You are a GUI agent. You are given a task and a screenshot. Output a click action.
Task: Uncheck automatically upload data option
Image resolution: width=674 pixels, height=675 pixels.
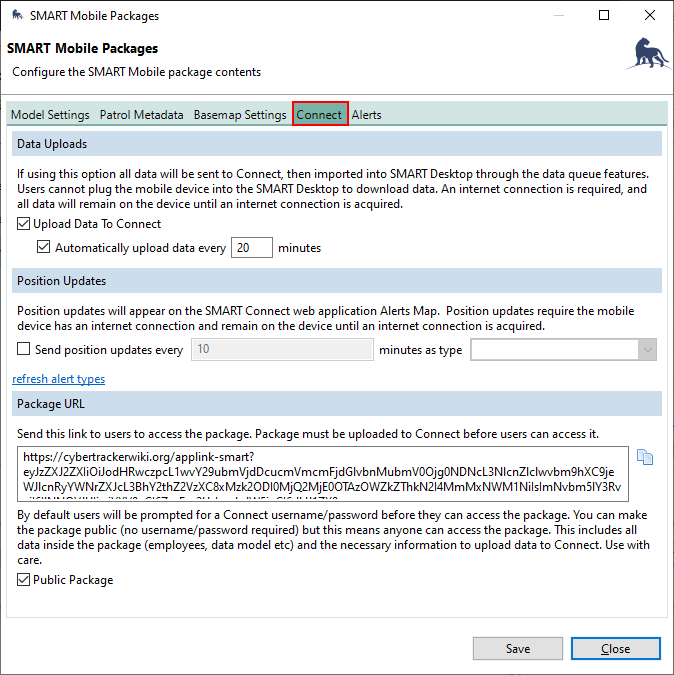tap(44, 248)
